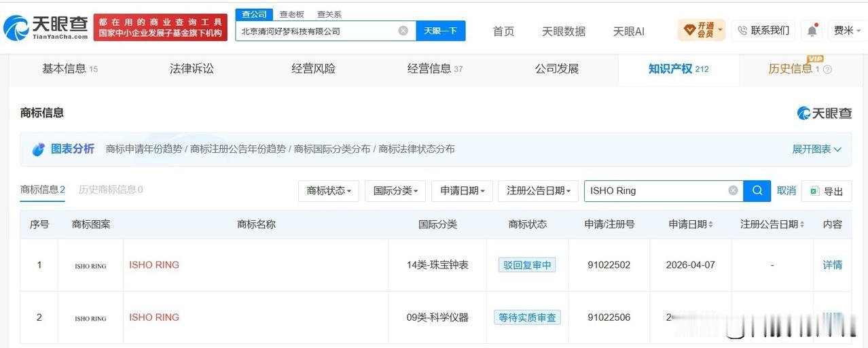Click the 14类-珠宝钟表 cell
Image resolution: width=868 pixels, height=348 pixels.
click(x=437, y=265)
